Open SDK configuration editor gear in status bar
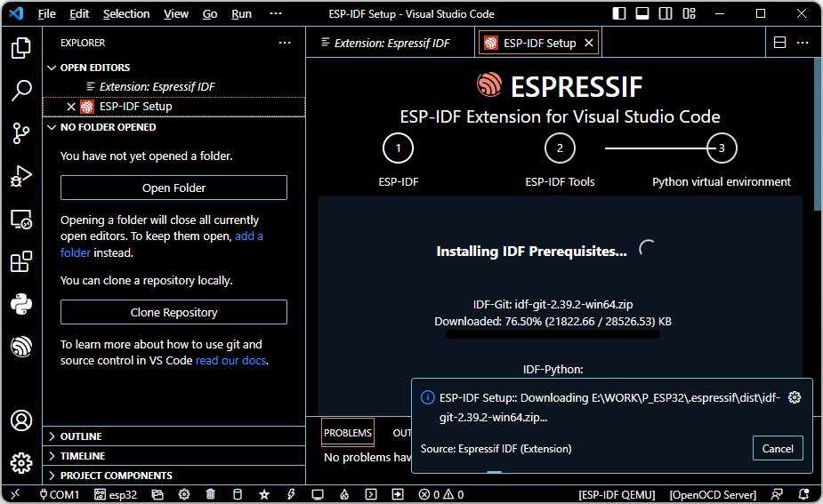 [184, 494]
